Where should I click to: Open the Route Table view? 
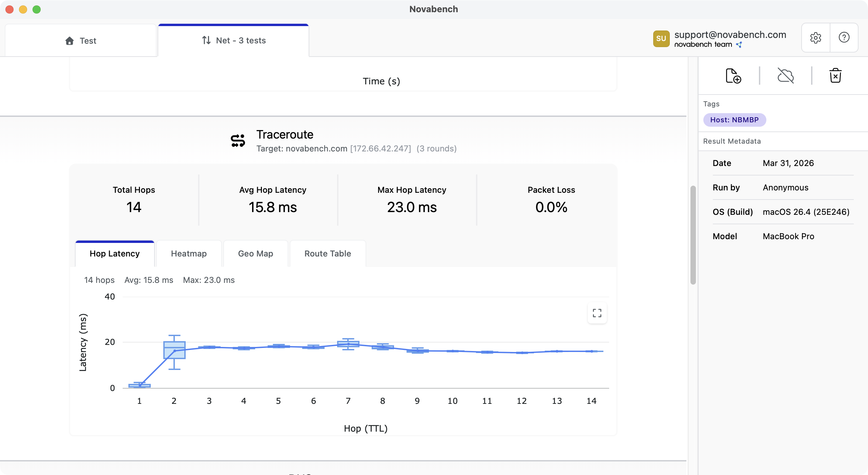[327, 253]
